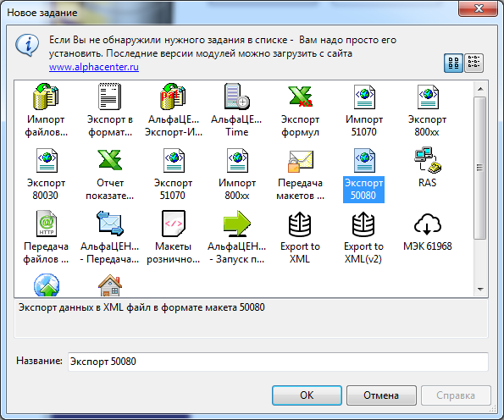Pick the house icon in bottom row
Viewport: 504px width, 420px height.
110,285
